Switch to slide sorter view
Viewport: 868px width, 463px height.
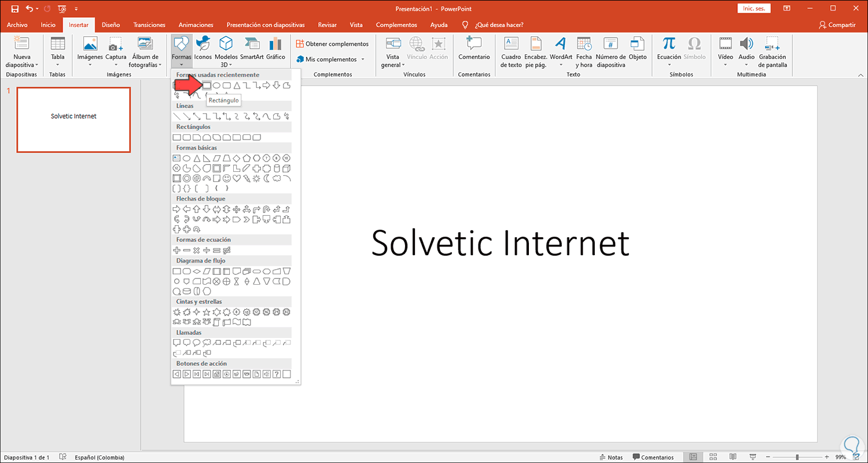click(x=713, y=457)
